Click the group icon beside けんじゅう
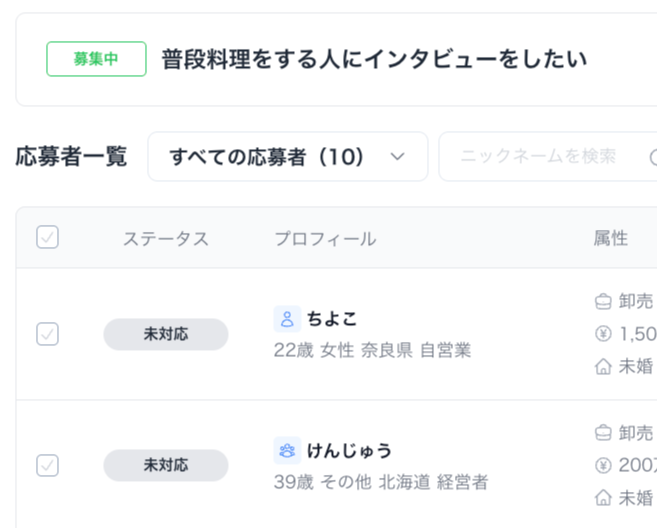Viewport: 657px width, 528px height. [x=287, y=450]
